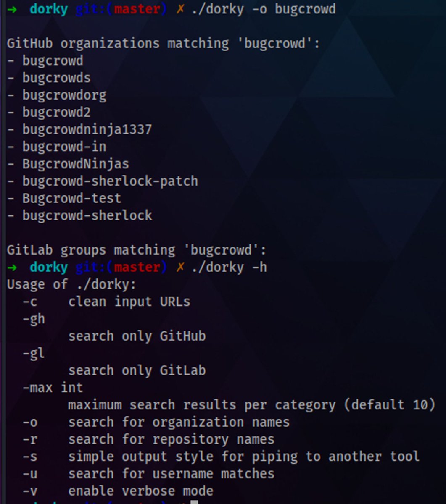Select the line 'Usage of ./dorky:'

71,284
